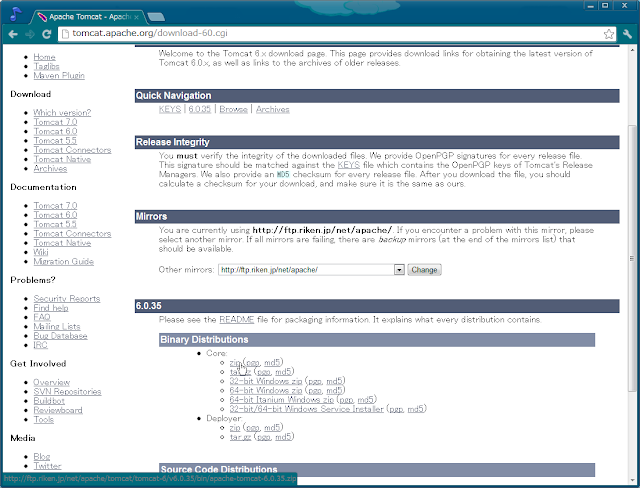Download the Core zip distribution
Screen dimensions: 640x488
[x=235, y=362]
